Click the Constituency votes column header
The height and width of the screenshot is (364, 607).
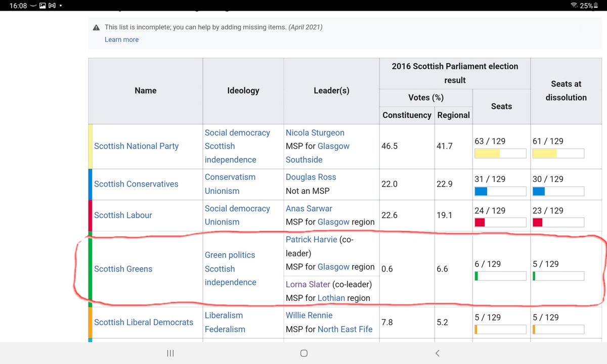click(x=407, y=115)
